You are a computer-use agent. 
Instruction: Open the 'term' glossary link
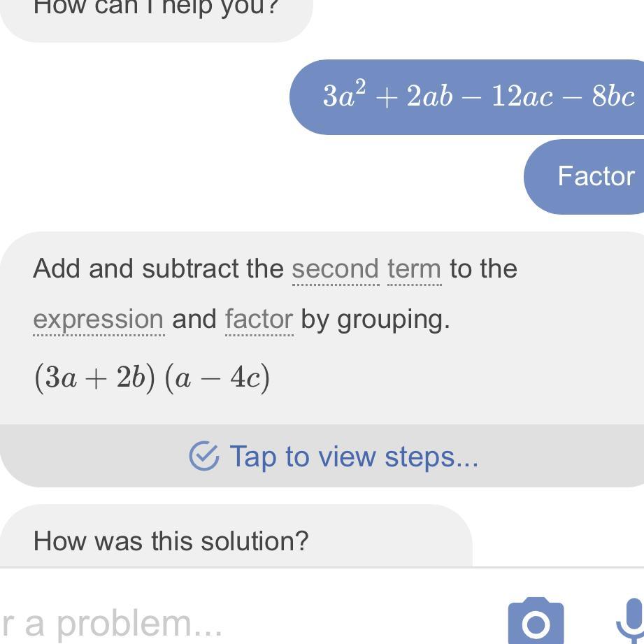(x=414, y=269)
